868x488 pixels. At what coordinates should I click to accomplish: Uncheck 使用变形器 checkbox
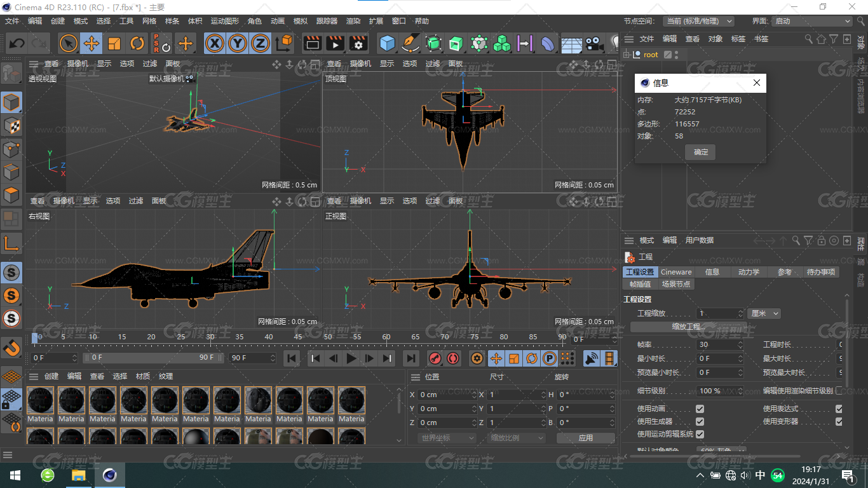839,421
